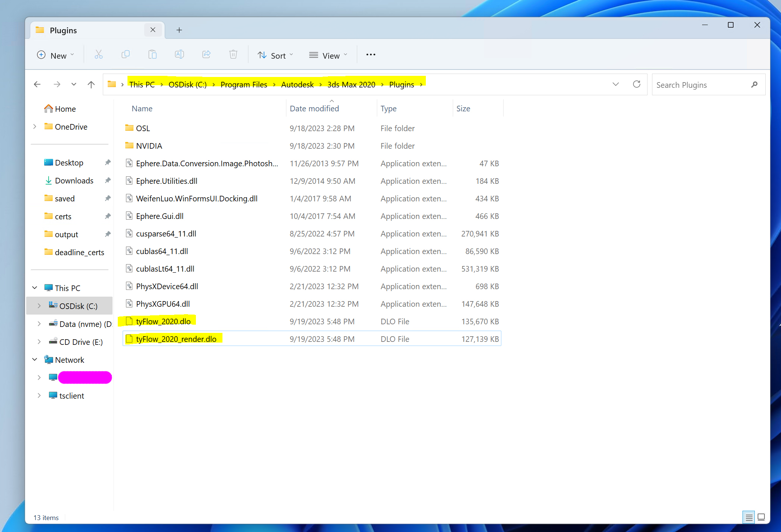Open See more ellipsis menu
The width and height of the screenshot is (781, 532).
(370, 55)
